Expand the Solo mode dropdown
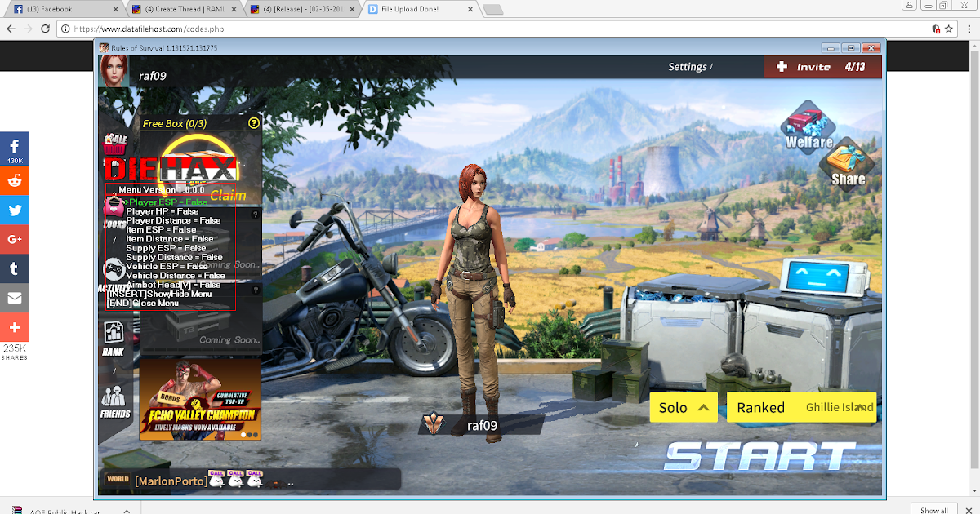Viewport: 980px width, 514px height. click(684, 407)
